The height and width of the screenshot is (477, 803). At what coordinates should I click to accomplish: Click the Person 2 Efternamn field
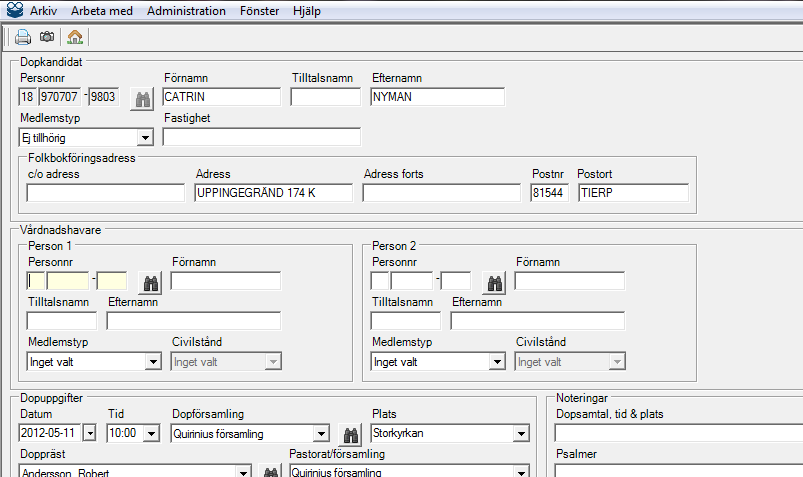538,321
